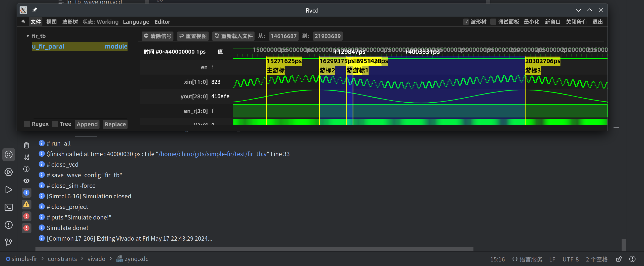The width and height of the screenshot is (644, 266).
Task: Select the xin[11:0] signal row
Action: [x=186, y=82]
